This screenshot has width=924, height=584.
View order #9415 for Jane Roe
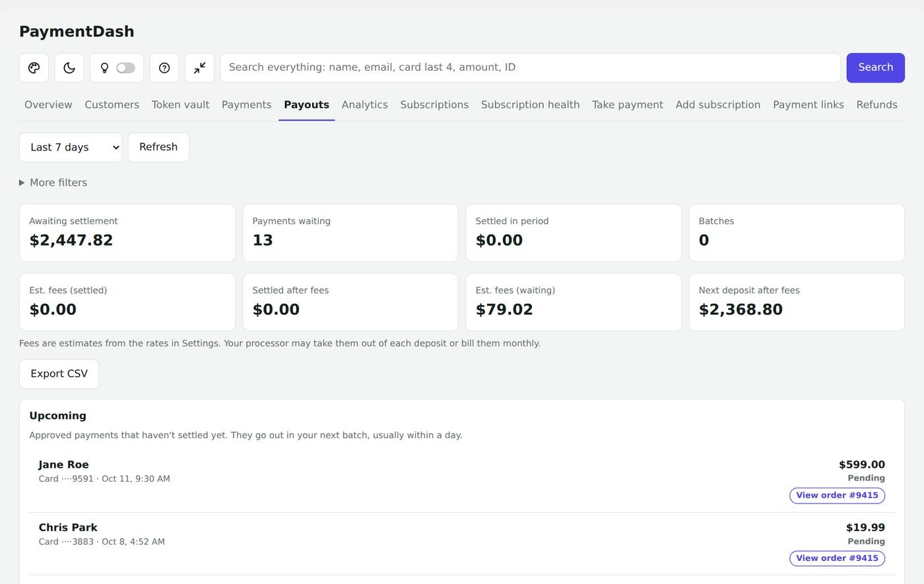coord(837,496)
